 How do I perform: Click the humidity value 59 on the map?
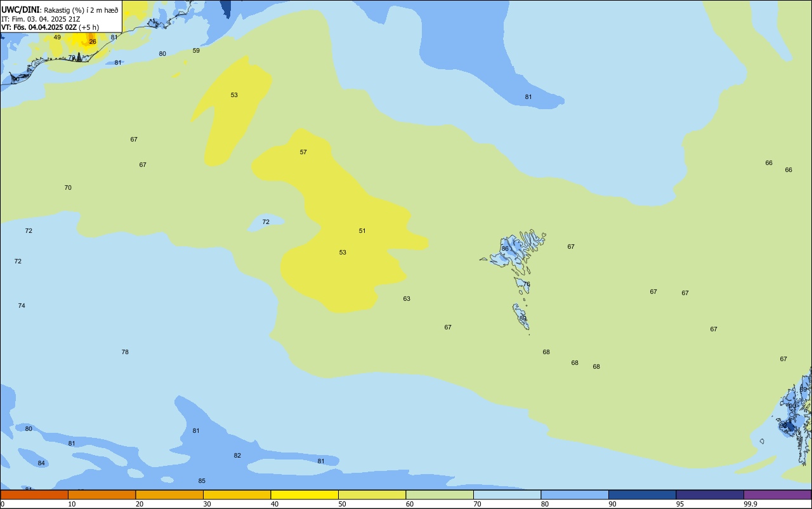pos(196,51)
